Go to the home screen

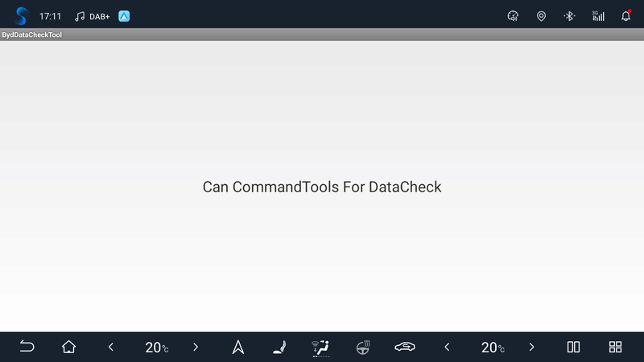click(69, 347)
